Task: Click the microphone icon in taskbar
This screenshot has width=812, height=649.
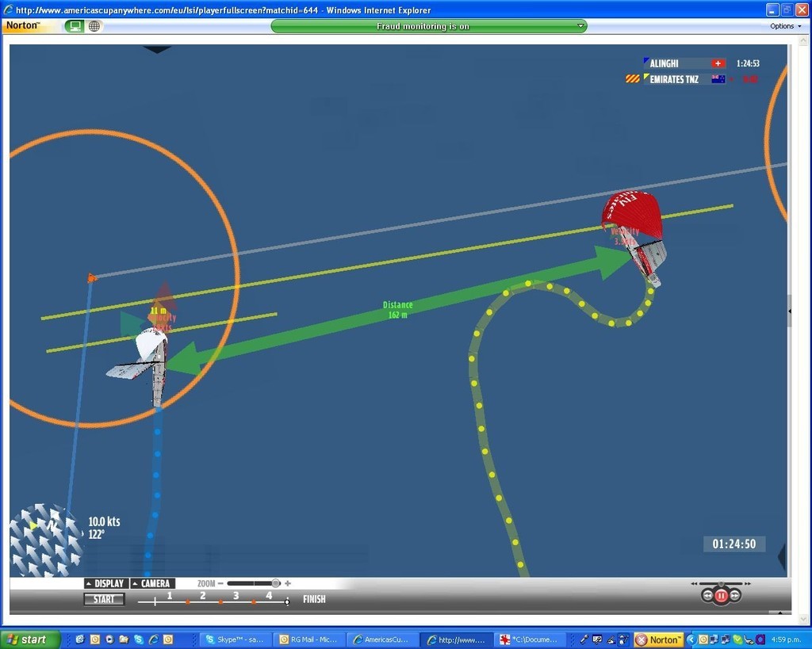Action: click(584, 639)
